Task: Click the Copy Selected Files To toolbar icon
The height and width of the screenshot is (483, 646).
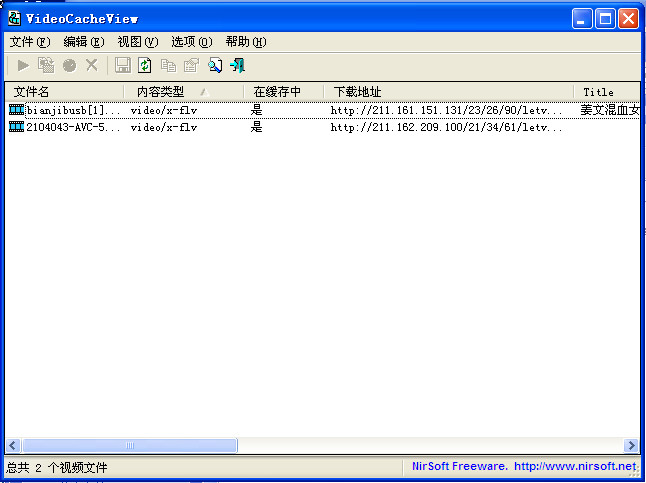Action: tap(46, 66)
